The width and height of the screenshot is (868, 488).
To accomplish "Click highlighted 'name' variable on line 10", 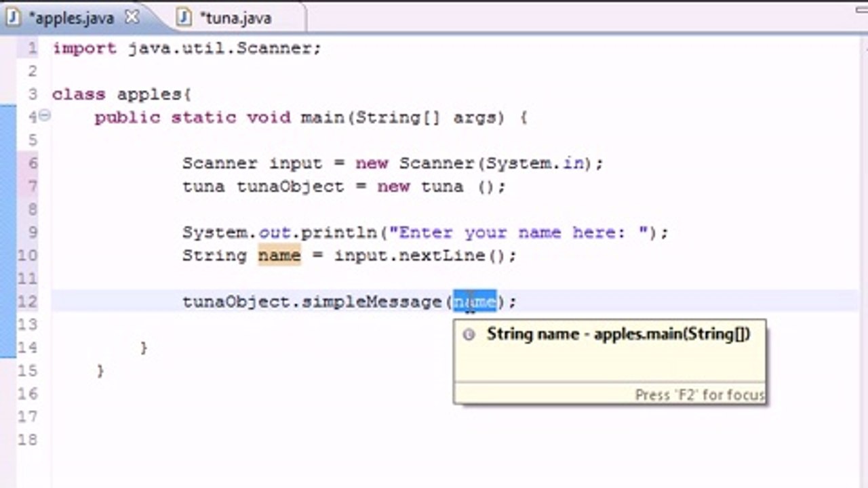I will pos(279,256).
